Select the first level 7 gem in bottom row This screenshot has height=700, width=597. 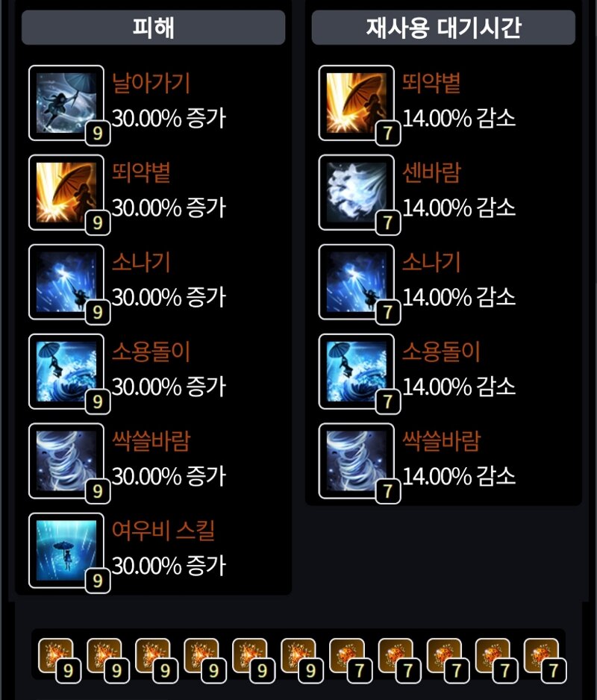[350, 660]
